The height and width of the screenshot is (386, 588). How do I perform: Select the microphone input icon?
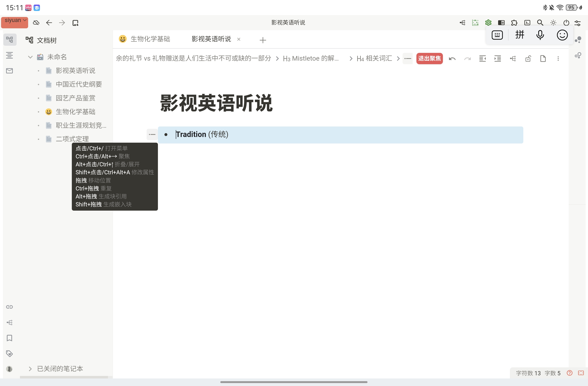coord(540,35)
